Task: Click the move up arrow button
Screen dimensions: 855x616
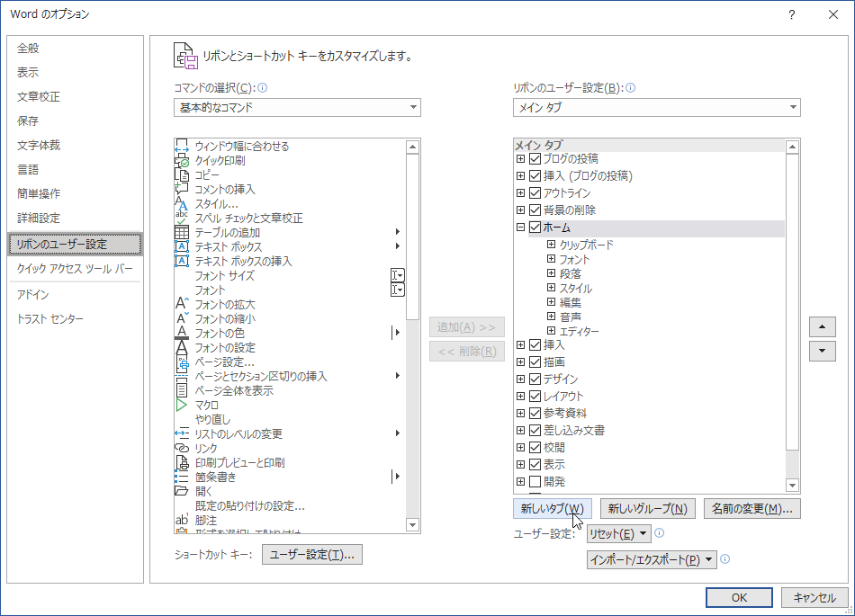Action: (823, 326)
